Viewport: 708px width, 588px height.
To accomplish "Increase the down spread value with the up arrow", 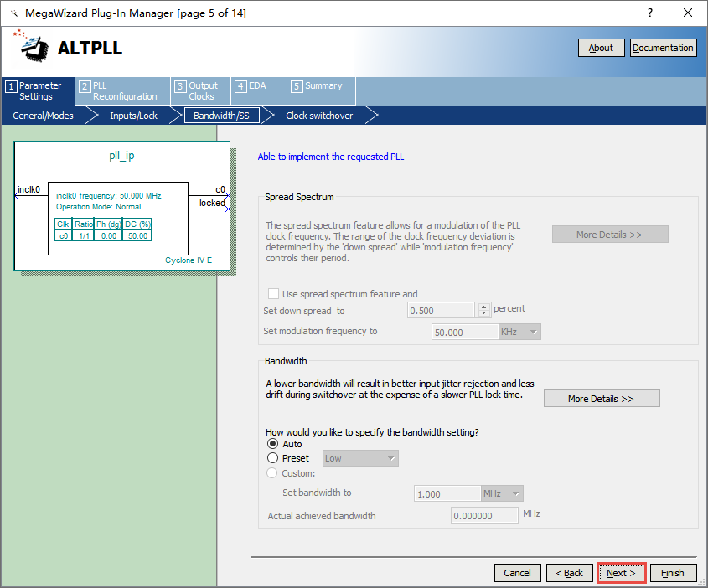I will click(x=484, y=307).
